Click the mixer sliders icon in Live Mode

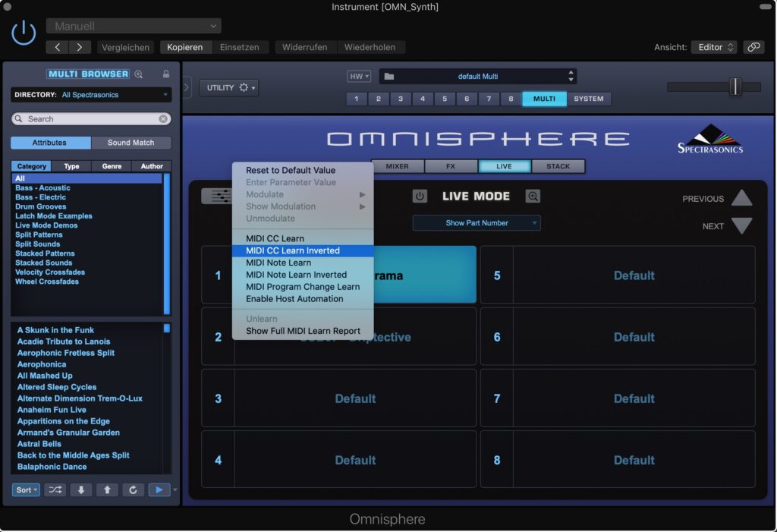click(217, 196)
